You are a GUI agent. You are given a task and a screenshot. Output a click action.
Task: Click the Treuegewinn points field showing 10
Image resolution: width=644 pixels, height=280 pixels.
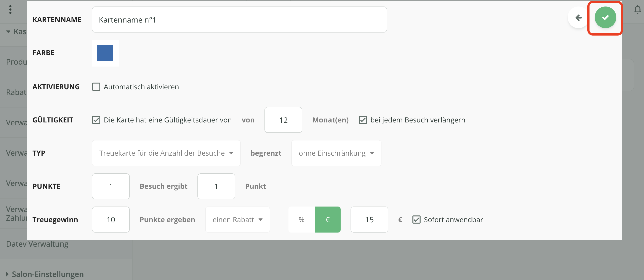tap(111, 220)
